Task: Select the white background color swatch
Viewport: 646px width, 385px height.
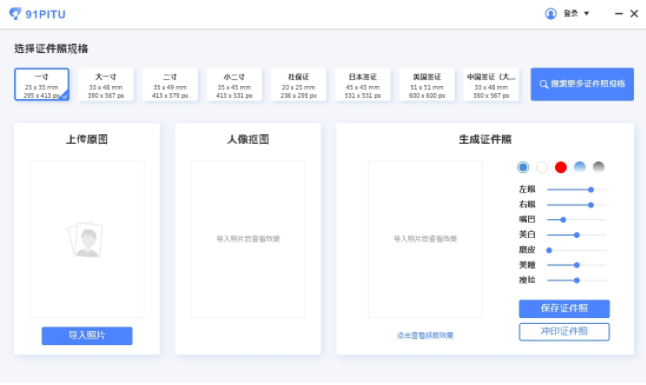Action: tap(542, 167)
